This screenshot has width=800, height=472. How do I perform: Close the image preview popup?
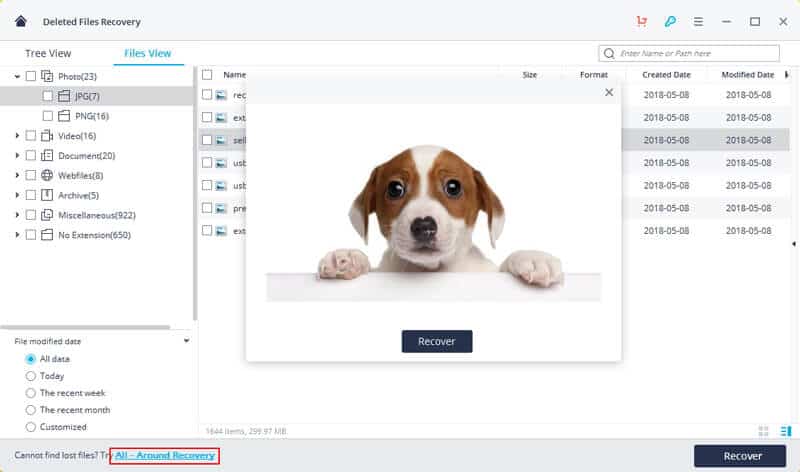(x=609, y=92)
